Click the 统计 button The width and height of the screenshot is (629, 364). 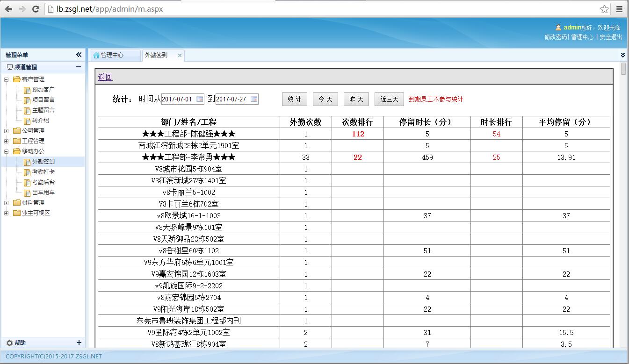coord(295,99)
